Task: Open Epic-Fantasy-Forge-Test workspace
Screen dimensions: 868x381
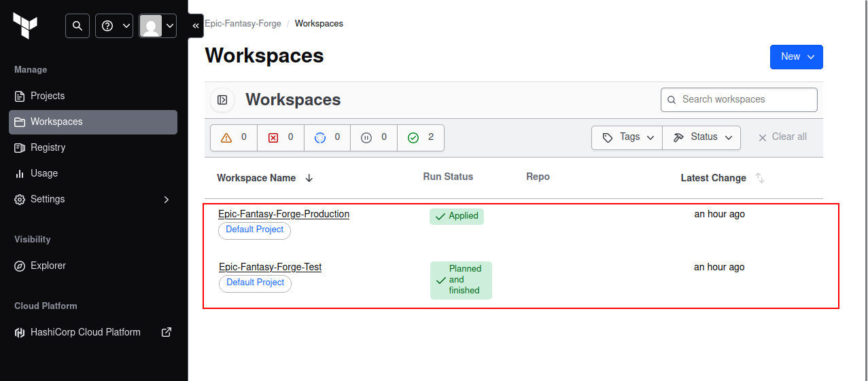Action: pyautogui.click(x=270, y=267)
